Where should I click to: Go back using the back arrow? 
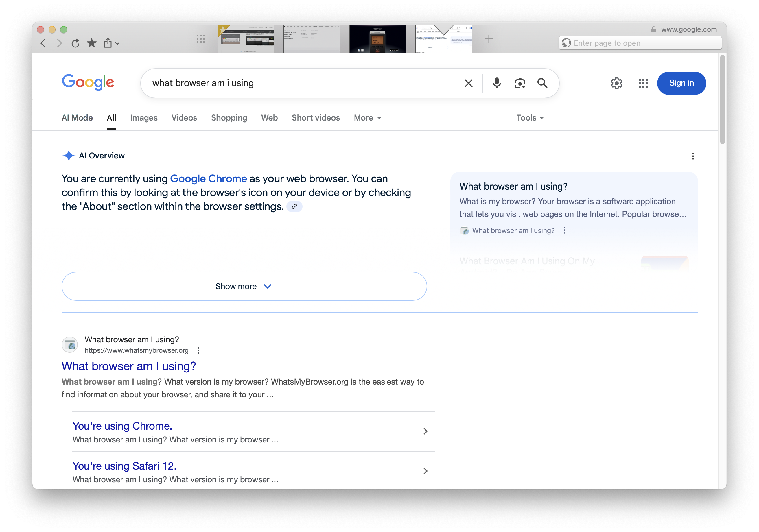click(43, 43)
